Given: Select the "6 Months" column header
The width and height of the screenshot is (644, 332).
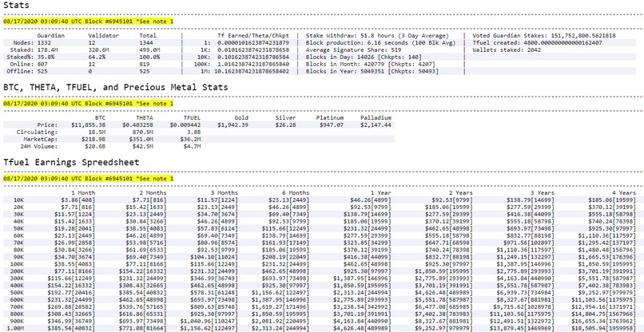Looking at the screenshot, I should pyautogui.click(x=296, y=192).
